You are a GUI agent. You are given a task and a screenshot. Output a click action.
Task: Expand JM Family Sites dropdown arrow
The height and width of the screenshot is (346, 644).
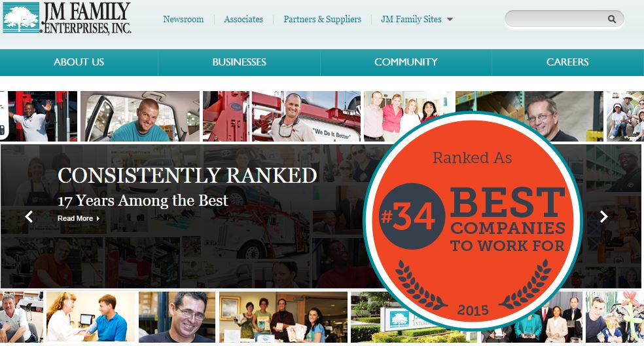click(450, 20)
